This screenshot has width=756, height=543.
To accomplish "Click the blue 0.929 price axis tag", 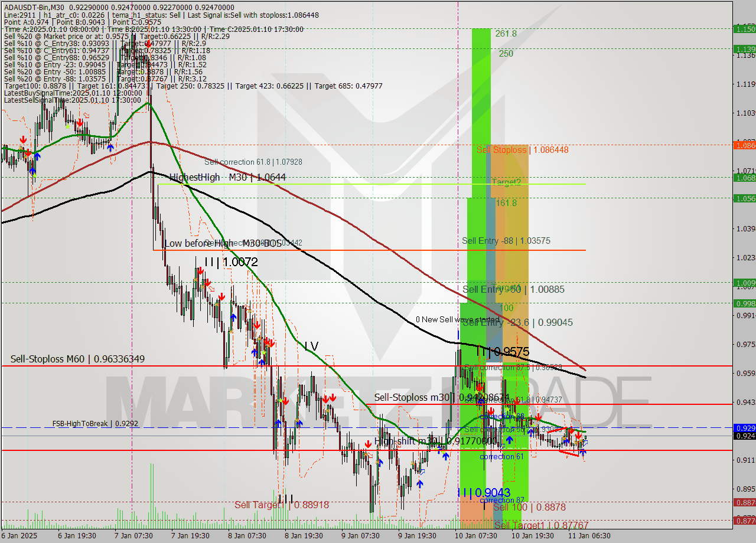I will coord(744,427).
